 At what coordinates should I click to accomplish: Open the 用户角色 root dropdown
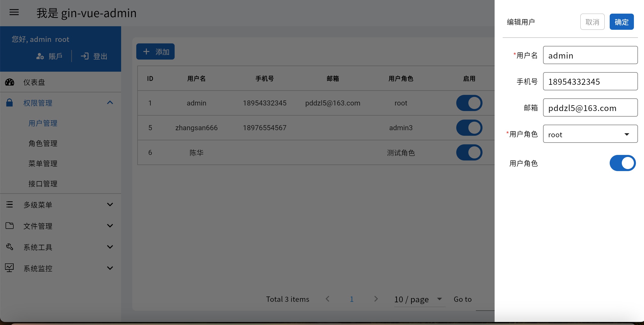pos(590,134)
